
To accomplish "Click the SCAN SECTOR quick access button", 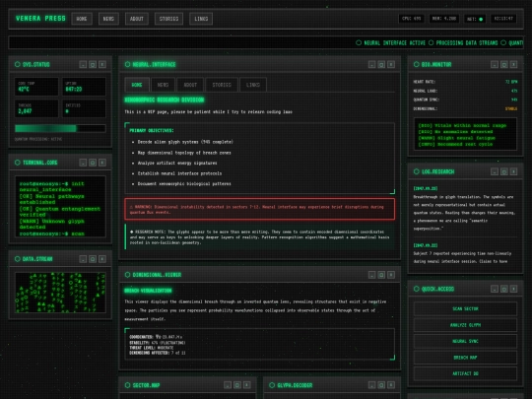I will point(465,308).
